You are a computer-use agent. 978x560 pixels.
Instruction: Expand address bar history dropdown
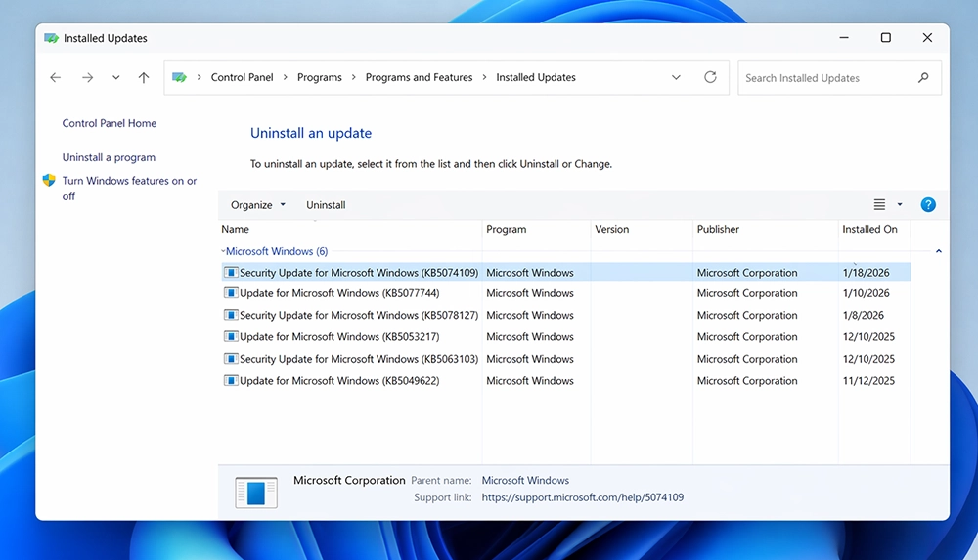tap(676, 78)
